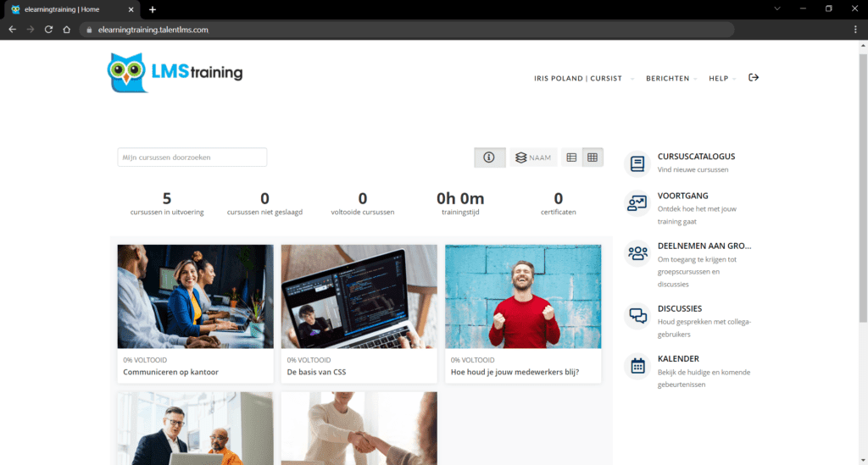Screen dimensions: 868x465
Task: Click the Discussies chat bubbles icon
Action: pos(637,316)
